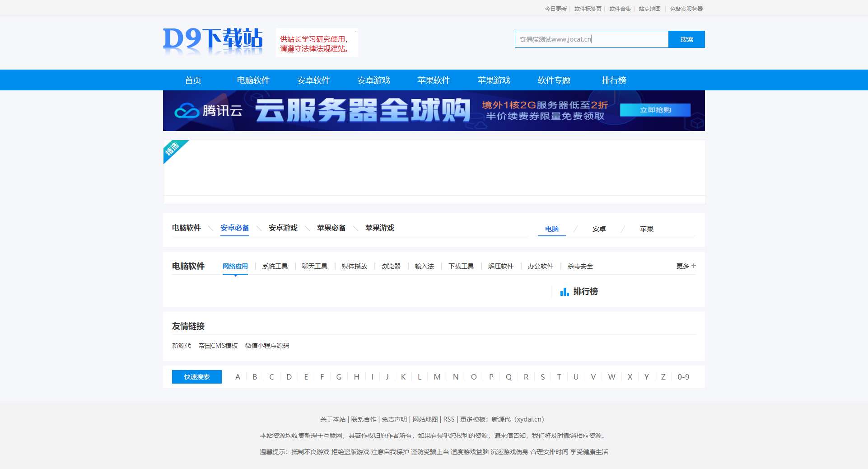
Task: Open the 腾讯云 cloud server banner ad
Action: [434, 111]
